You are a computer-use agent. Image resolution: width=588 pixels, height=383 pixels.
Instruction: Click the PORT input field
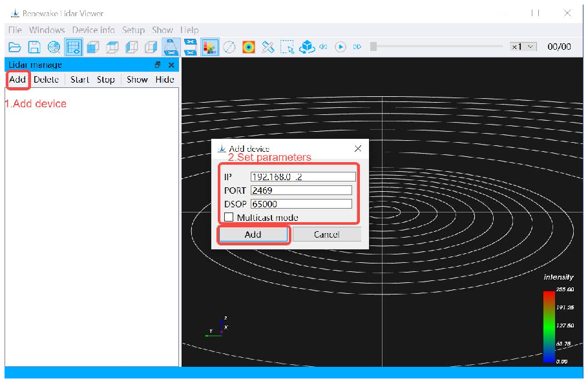pyautogui.click(x=301, y=191)
